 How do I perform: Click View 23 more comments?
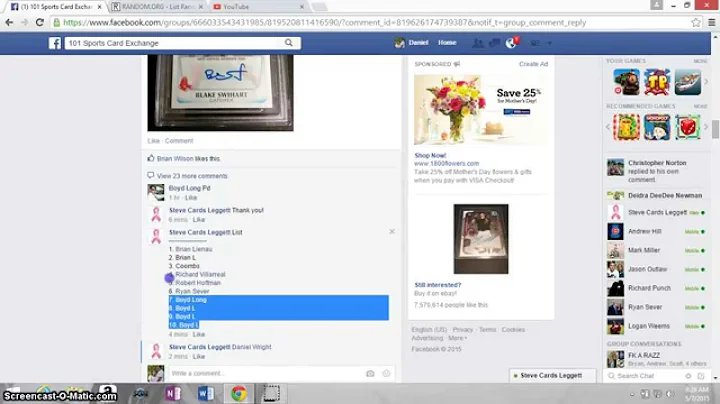tap(192, 176)
